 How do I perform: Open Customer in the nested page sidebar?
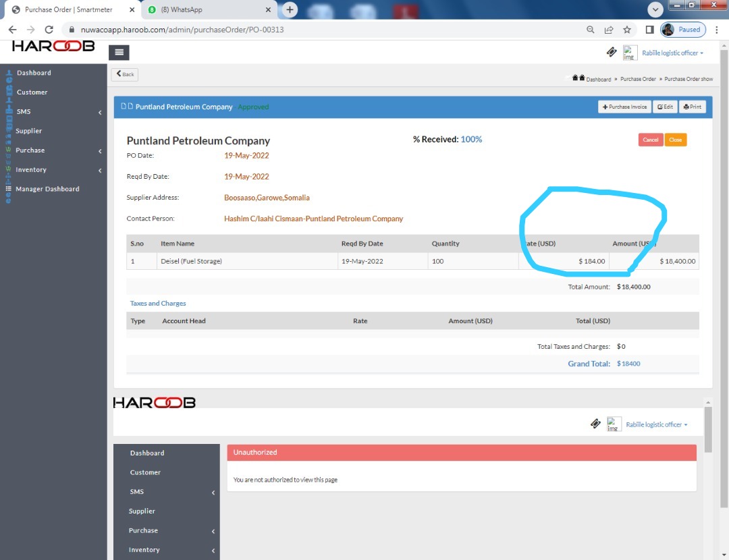point(145,473)
